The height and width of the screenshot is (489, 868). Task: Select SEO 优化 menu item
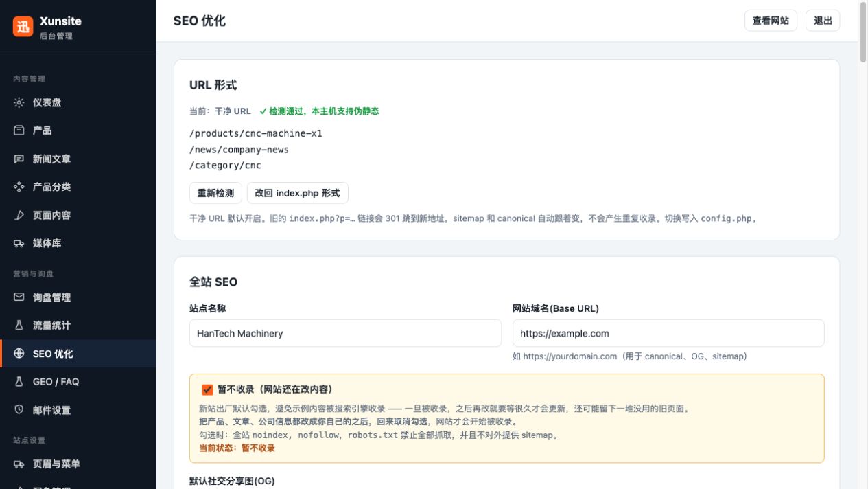(78, 354)
